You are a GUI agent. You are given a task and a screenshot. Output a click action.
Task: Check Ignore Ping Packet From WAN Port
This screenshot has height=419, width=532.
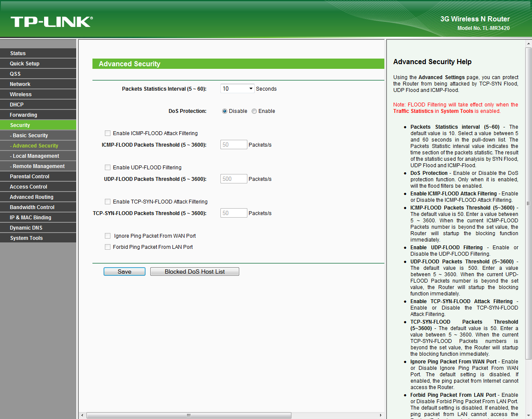click(108, 236)
